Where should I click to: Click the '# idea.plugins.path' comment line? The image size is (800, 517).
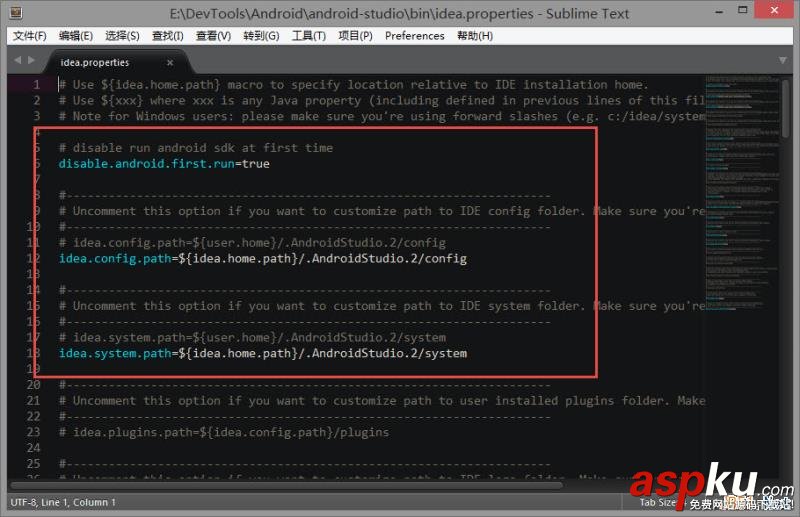click(x=223, y=432)
